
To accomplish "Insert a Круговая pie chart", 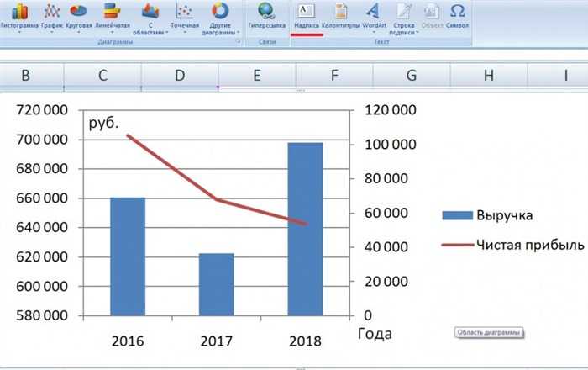I will [79, 18].
